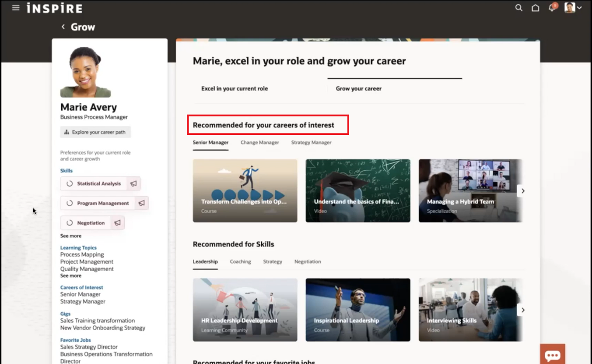Image resolution: width=592 pixels, height=364 pixels.
Task: Open the search icon in the top bar
Action: [x=519, y=7]
